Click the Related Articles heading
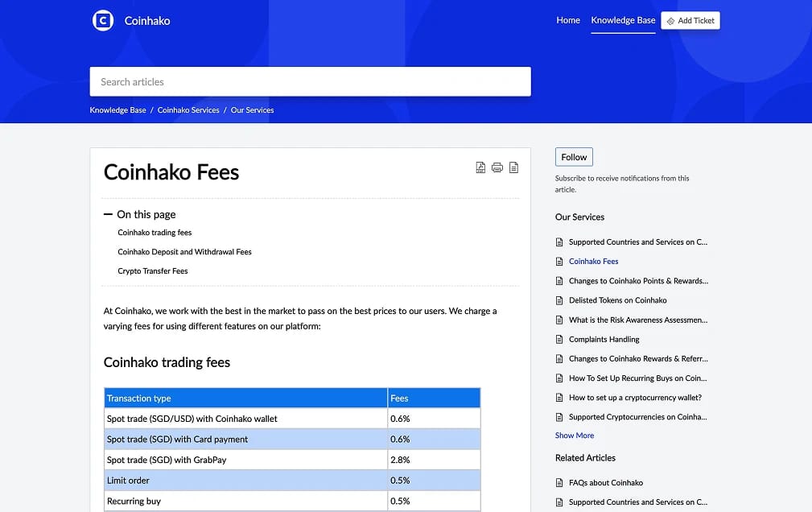This screenshot has width=812, height=512. pos(585,458)
